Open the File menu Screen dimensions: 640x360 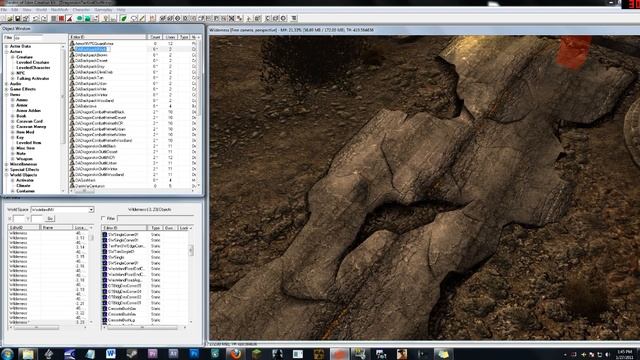4,10
